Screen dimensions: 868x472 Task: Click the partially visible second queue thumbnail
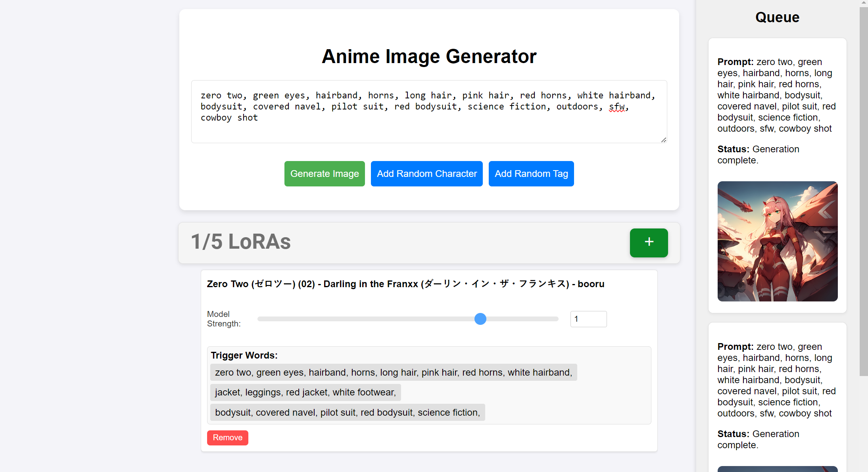tap(777, 469)
